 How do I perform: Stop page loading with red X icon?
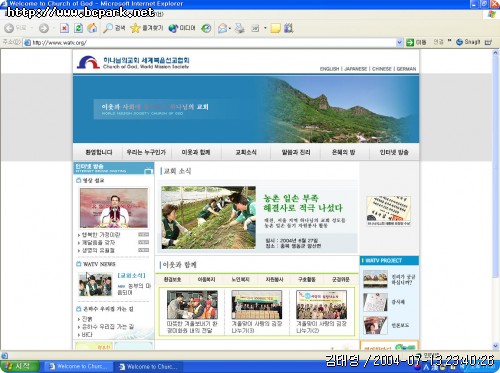coord(64,28)
